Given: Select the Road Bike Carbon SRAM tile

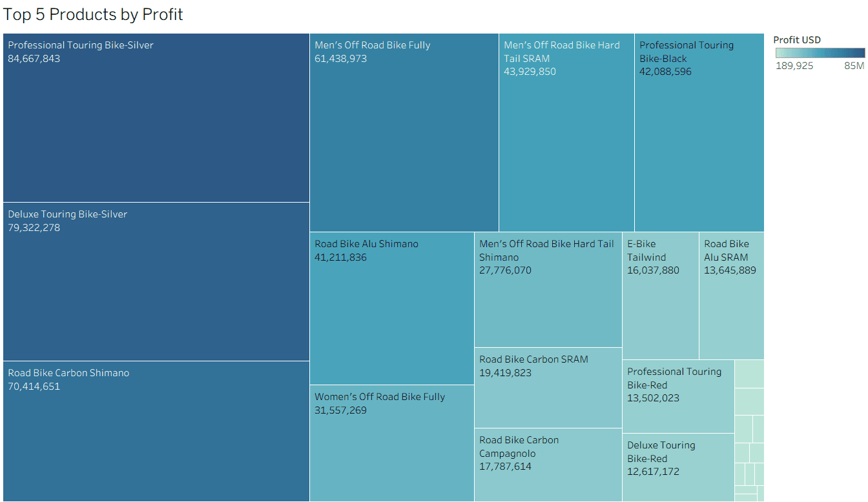Looking at the screenshot, I should (x=548, y=387).
